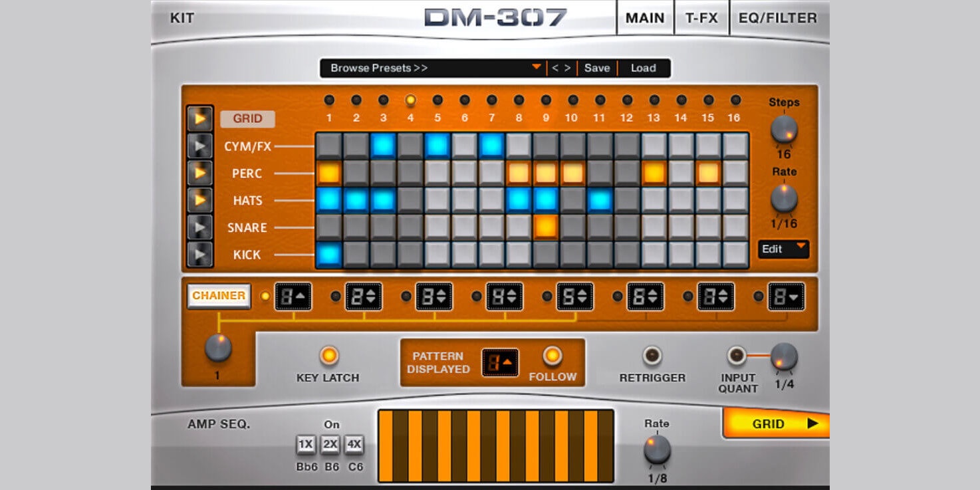Click the Save preset button

click(596, 68)
